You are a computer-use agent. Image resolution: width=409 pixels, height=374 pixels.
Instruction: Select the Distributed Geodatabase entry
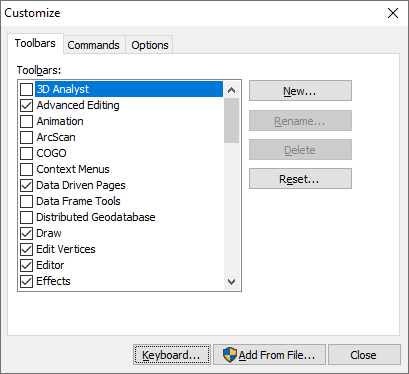(x=96, y=217)
